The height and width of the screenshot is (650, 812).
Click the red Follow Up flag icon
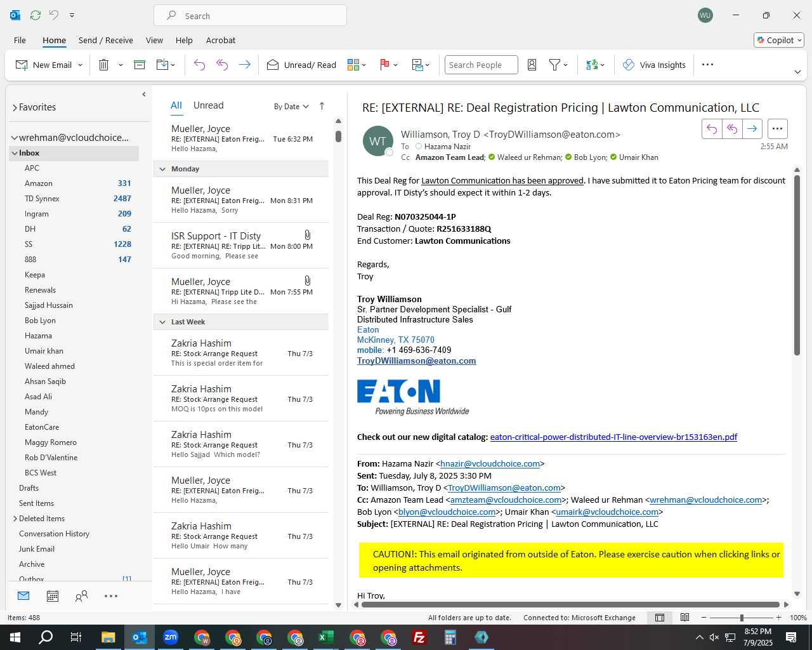pyautogui.click(x=384, y=65)
